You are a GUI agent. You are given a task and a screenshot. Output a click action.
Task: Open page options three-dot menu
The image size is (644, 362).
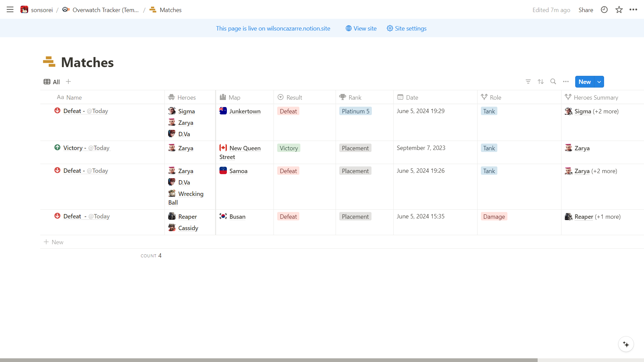pos(633,10)
